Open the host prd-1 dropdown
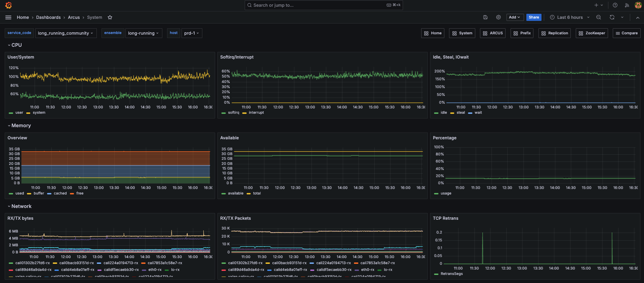The image size is (644, 283). pyautogui.click(x=192, y=33)
